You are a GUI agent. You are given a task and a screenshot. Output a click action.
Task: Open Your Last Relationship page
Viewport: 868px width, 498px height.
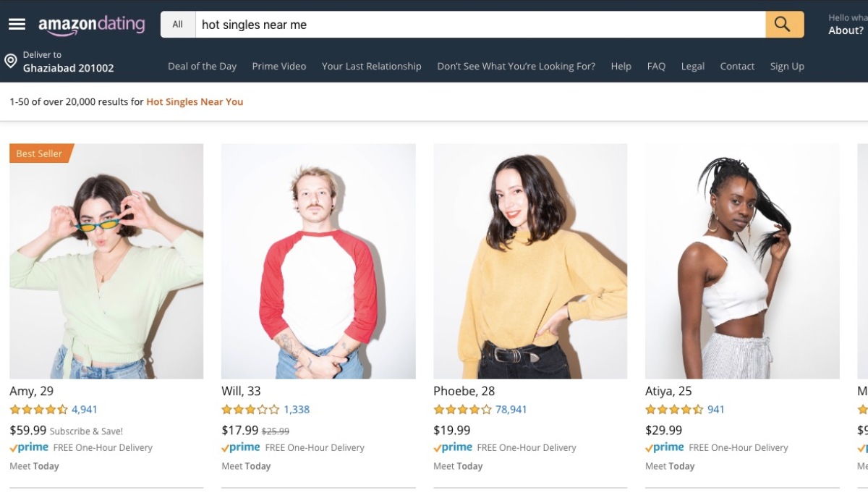click(x=372, y=66)
